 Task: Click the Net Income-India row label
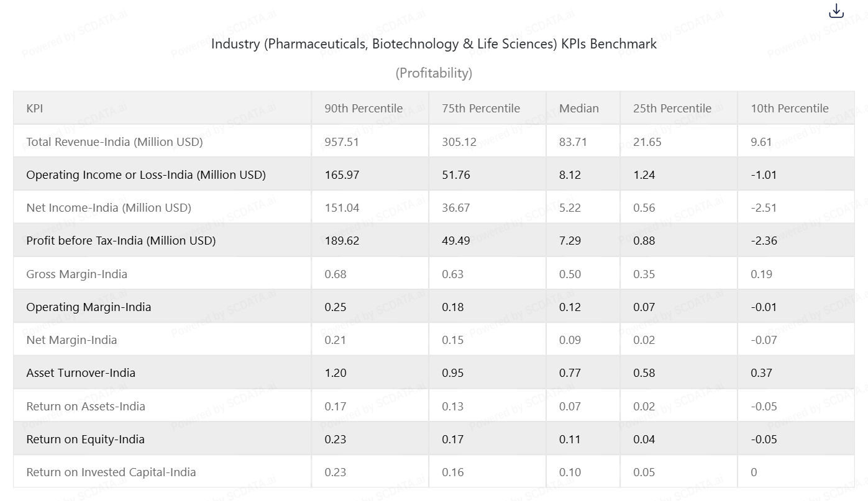(x=109, y=208)
